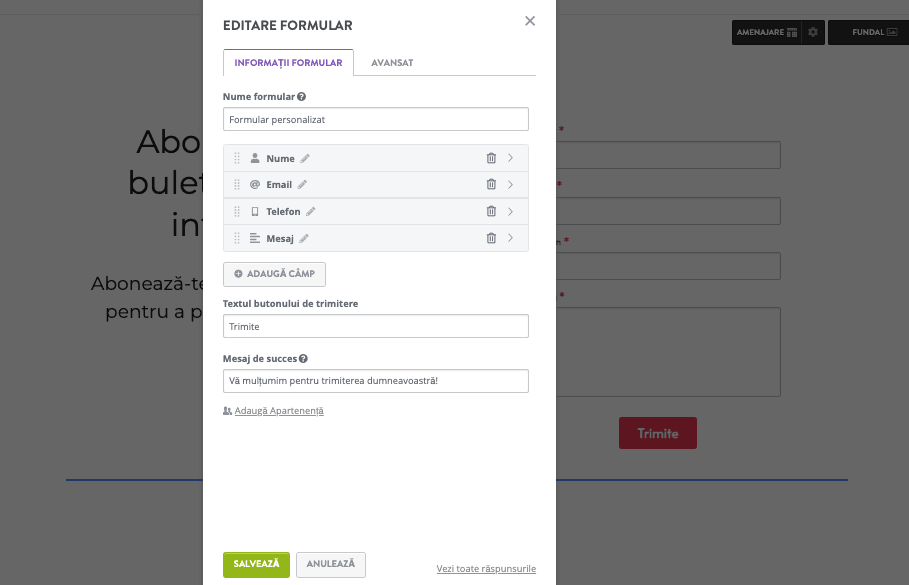Expand the Email field settings chevron
909x585 pixels.
click(512, 184)
